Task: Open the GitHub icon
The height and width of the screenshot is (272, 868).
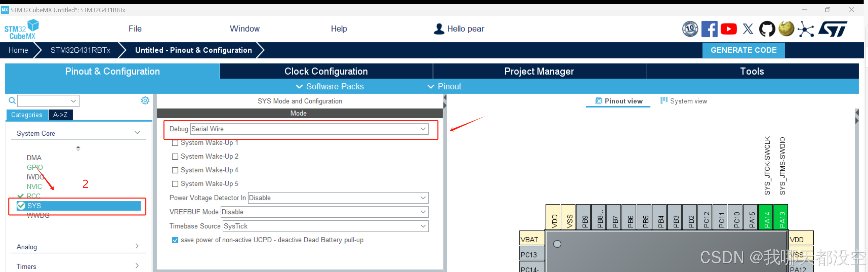Action: point(767,29)
